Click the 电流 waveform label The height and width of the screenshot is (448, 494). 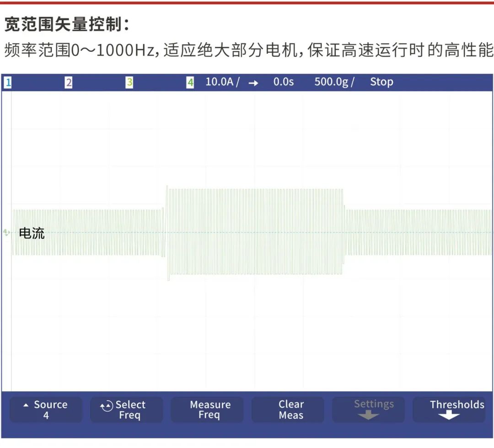32,233
